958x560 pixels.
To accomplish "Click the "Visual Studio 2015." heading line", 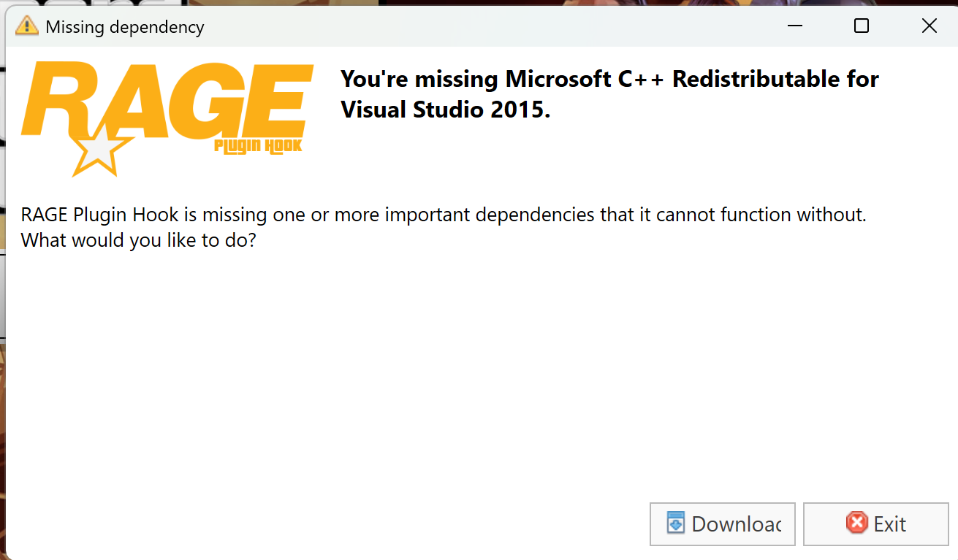I will pyautogui.click(x=445, y=110).
